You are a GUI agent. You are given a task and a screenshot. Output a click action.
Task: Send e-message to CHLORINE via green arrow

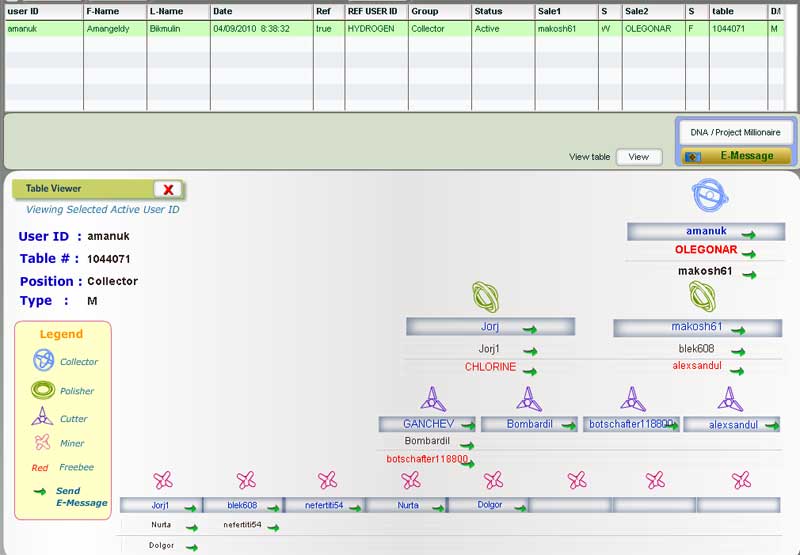coord(530,371)
